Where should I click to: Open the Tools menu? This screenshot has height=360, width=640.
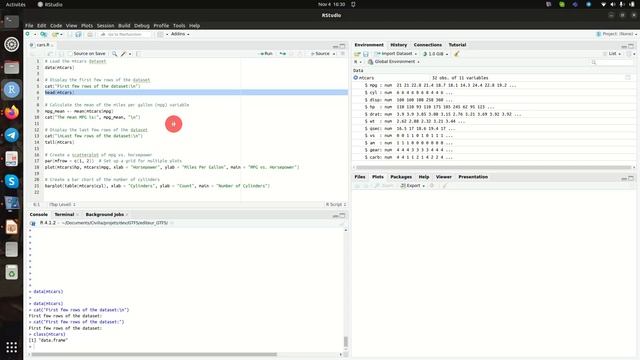[179, 25]
